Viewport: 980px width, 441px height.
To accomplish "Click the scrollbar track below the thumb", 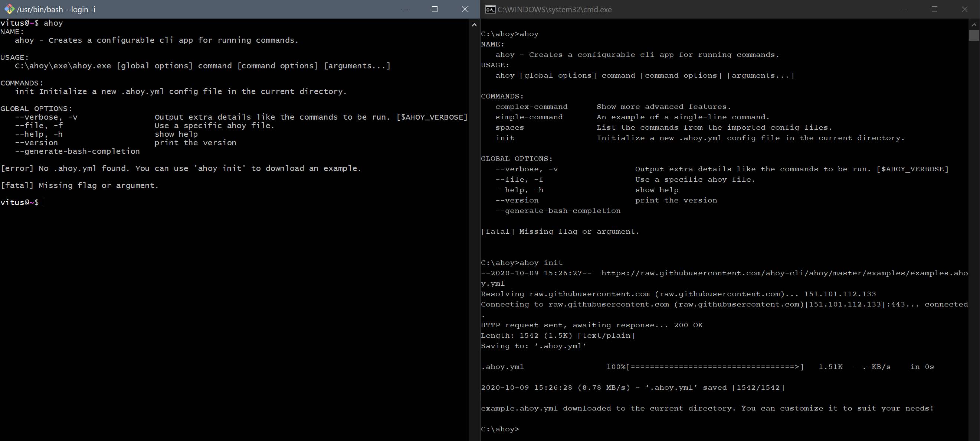I will click(974, 228).
